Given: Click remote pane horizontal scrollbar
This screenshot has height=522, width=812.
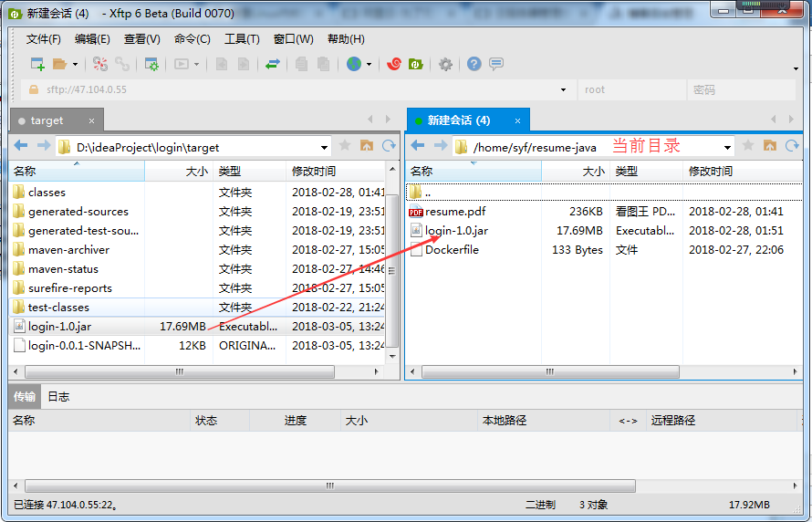Looking at the screenshot, I should pos(550,371).
